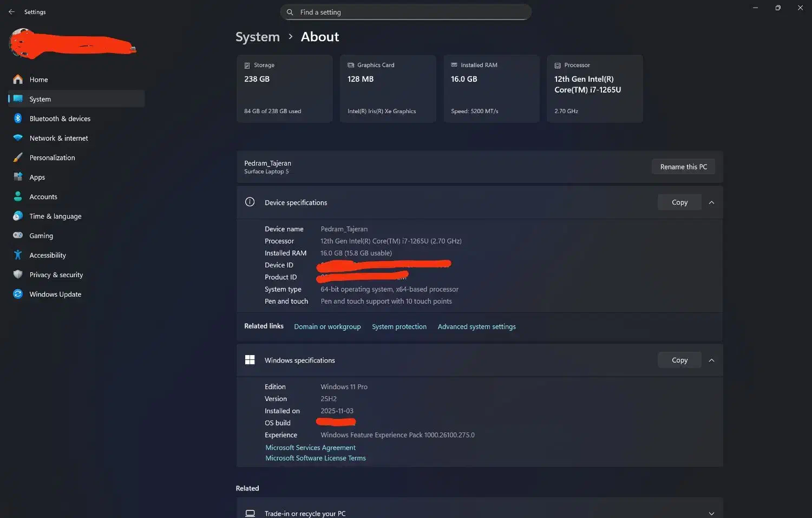Expand Trade-in or recycle your PC

click(711, 513)
